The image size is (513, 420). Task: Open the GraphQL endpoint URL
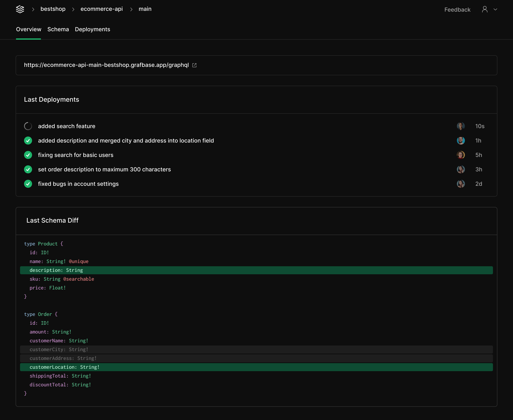[x=106, y=65]
